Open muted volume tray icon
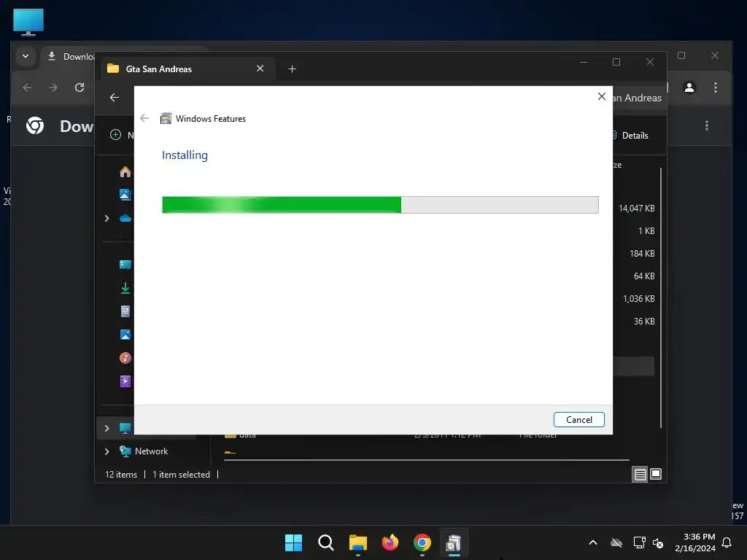 pos(658,542)
